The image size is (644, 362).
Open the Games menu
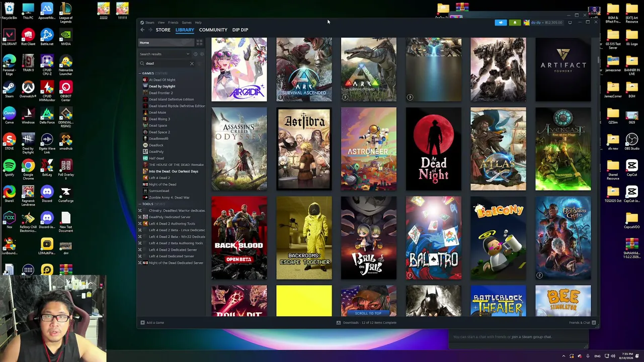[x=186, y=23]
